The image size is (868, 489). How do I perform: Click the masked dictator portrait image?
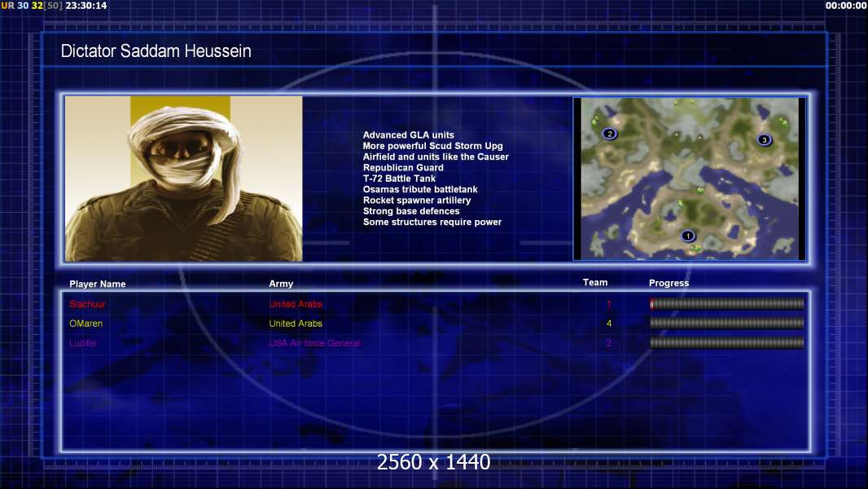[183, 178]
